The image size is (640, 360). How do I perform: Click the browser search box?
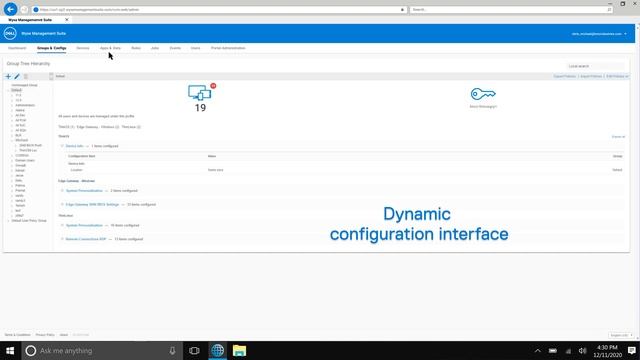tap(511, 9)
